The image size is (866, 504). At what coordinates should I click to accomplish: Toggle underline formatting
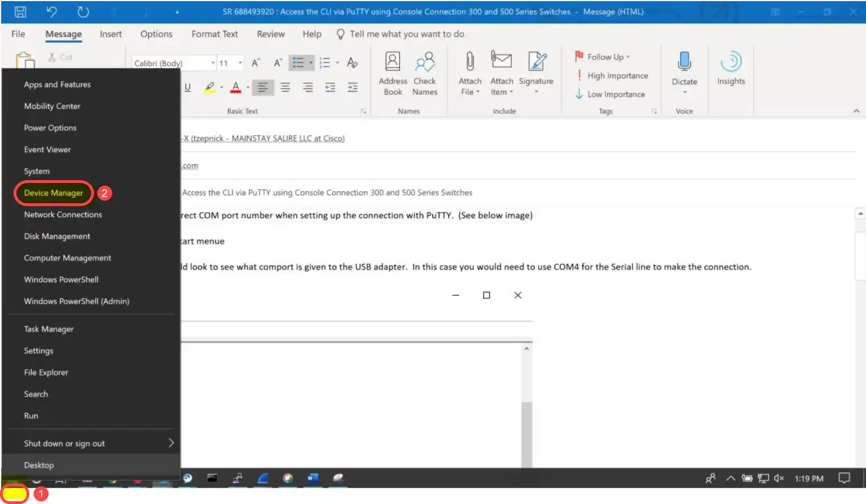coord(188,87)
